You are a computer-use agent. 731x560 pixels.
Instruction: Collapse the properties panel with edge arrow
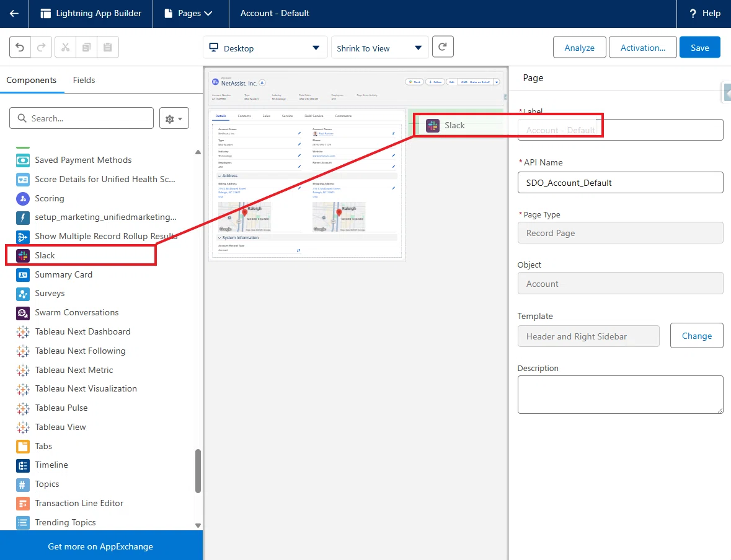726,93
